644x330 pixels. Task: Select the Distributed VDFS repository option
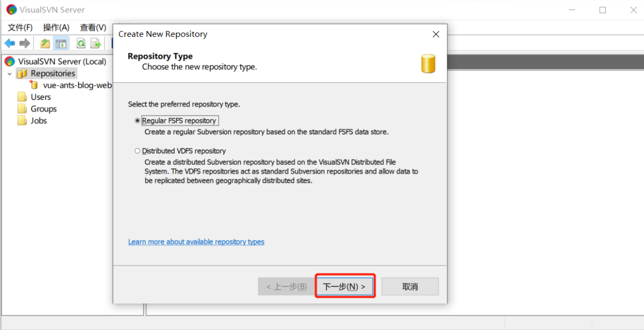137,151
